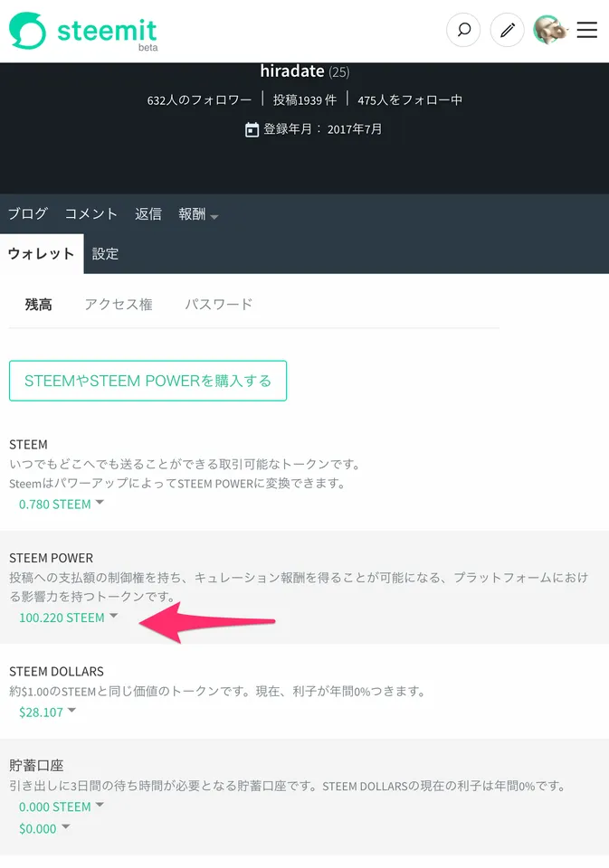Click the STEEM DOLLARS section heading
The width and height of the screenshot is (609, 868).
pos(56,672)
